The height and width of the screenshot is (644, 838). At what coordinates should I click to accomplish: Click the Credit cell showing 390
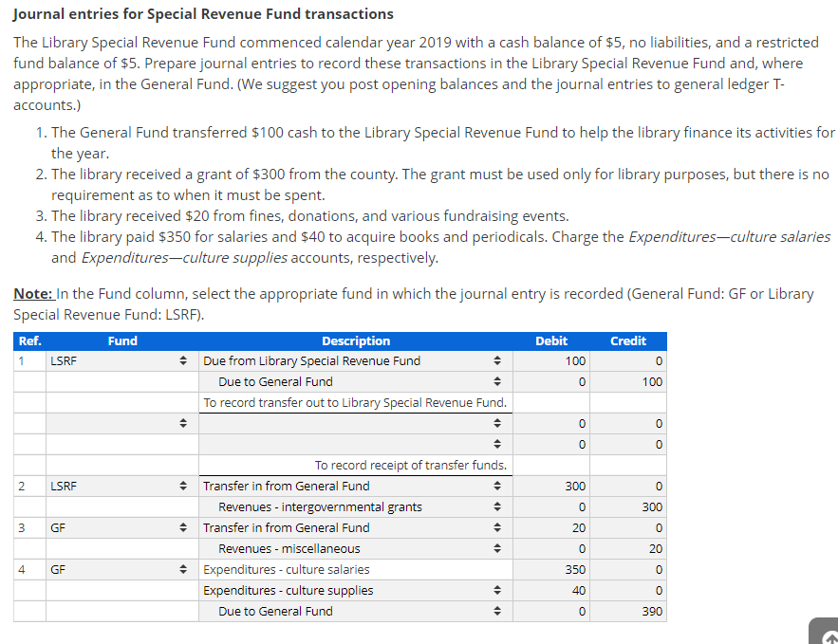pos(628,611)
